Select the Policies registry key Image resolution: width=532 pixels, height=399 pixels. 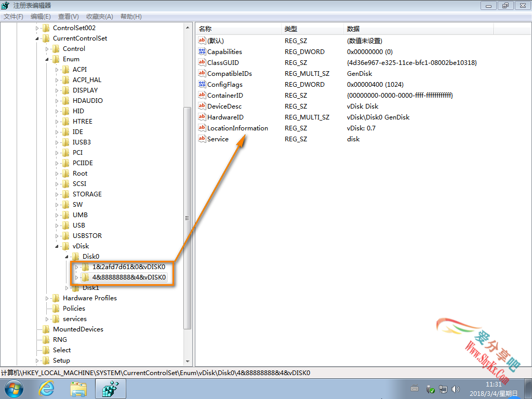74,309
